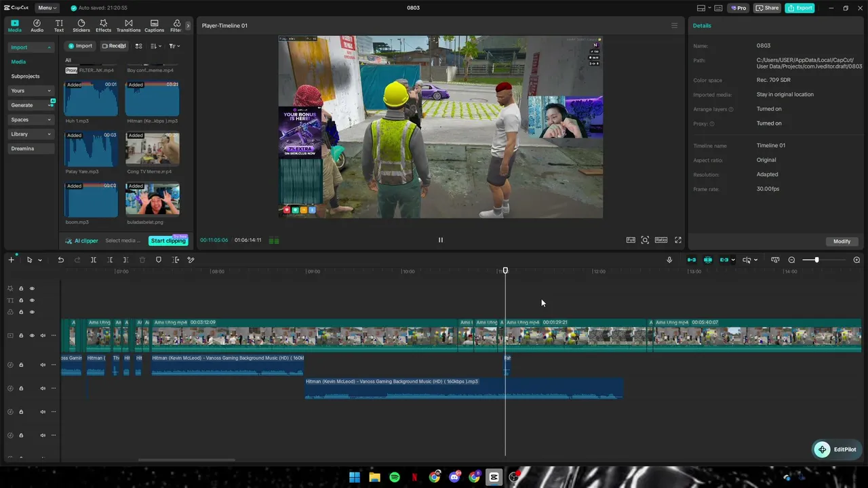The image size is (868, 488).
Task: Mute the first audio track
Action: 43,365
